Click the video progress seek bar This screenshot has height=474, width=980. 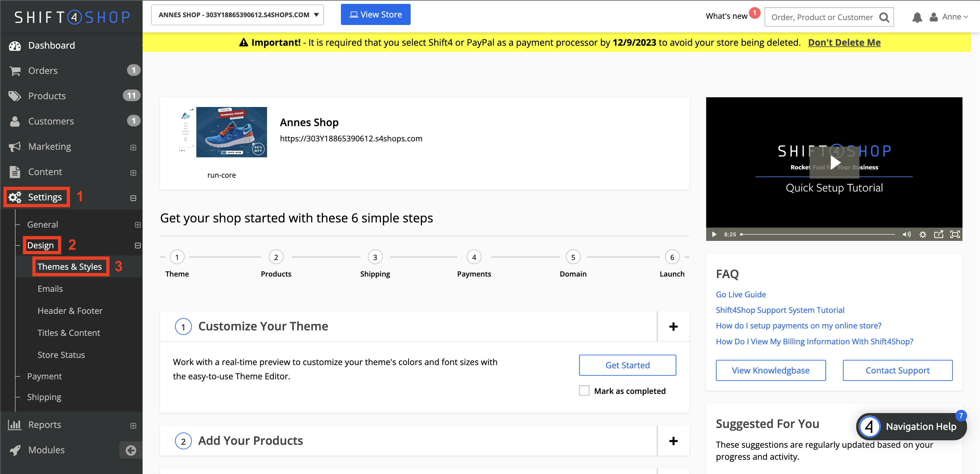click(818, 234)
